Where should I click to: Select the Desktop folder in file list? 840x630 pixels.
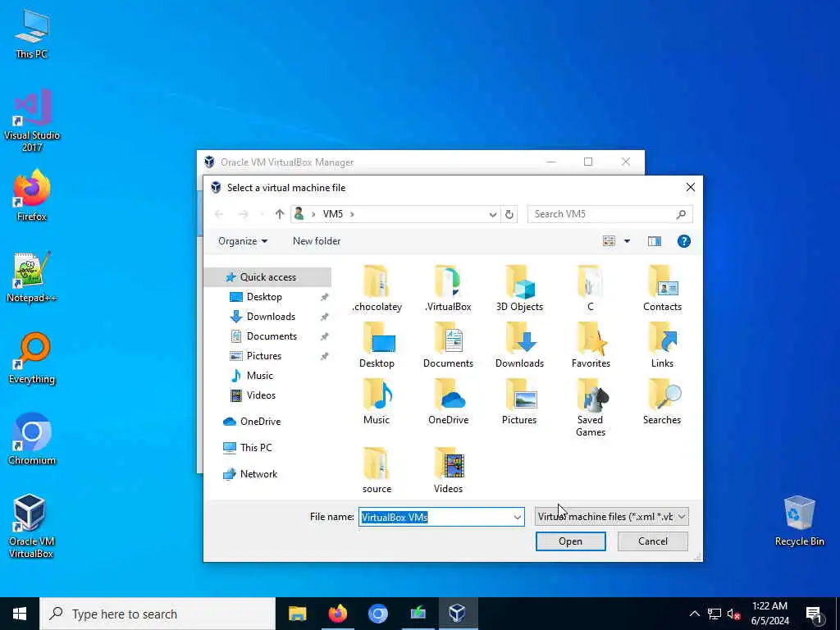(377, 345)
